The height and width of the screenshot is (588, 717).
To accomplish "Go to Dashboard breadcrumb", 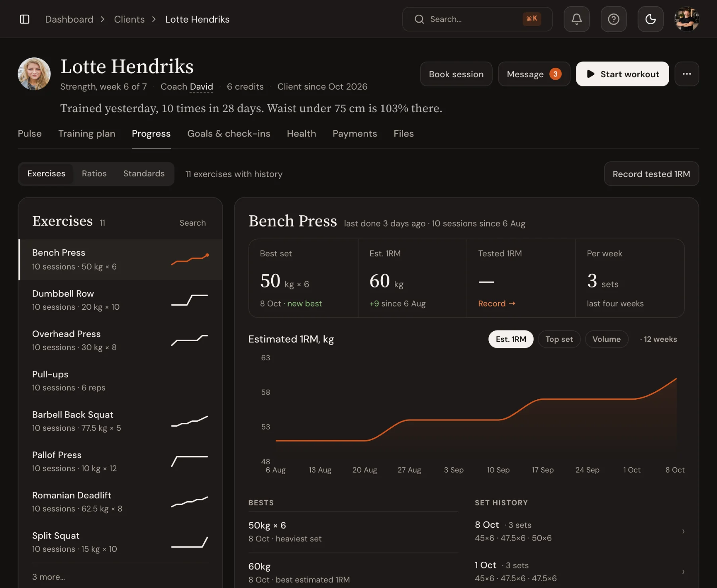I will pos(69,19).
